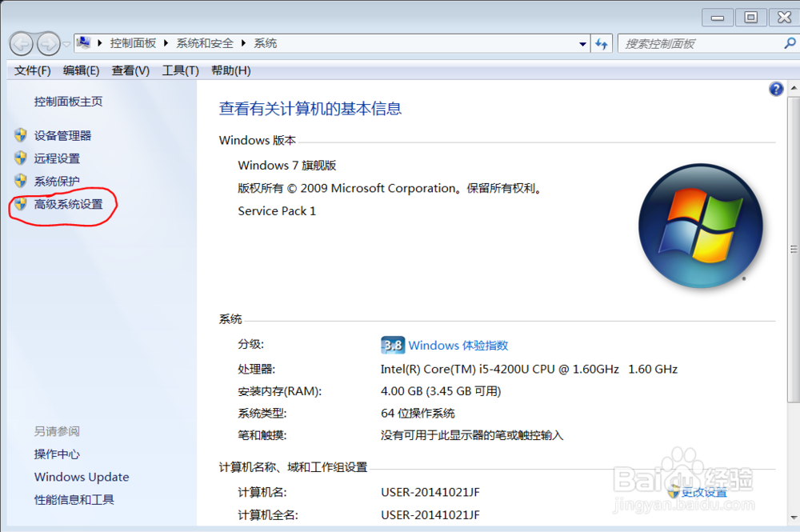Click shield icon next to 高级系统设置
This screenshot has width=800, height=532.
[21, 204]
